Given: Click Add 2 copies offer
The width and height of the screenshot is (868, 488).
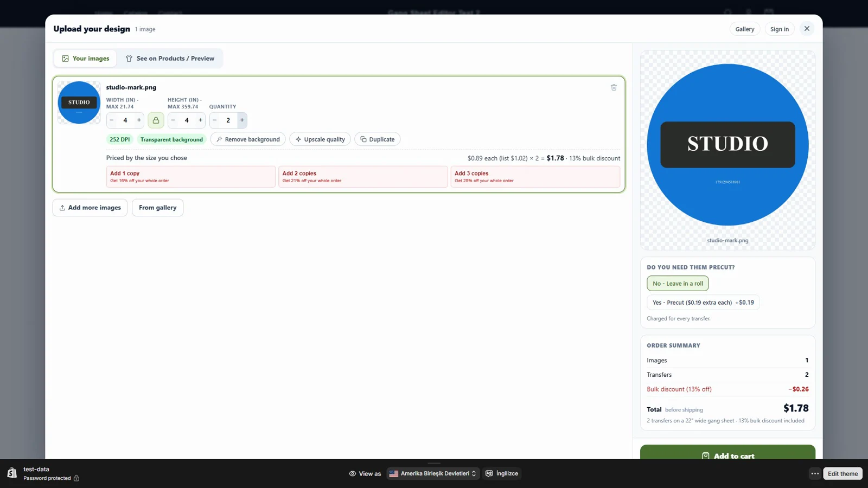Looking at the screenshot, I should [363, 177].
